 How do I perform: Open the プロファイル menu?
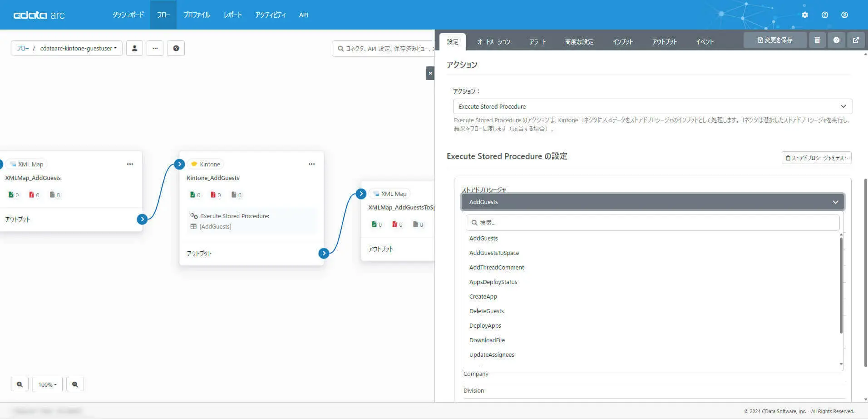(197, 15)
